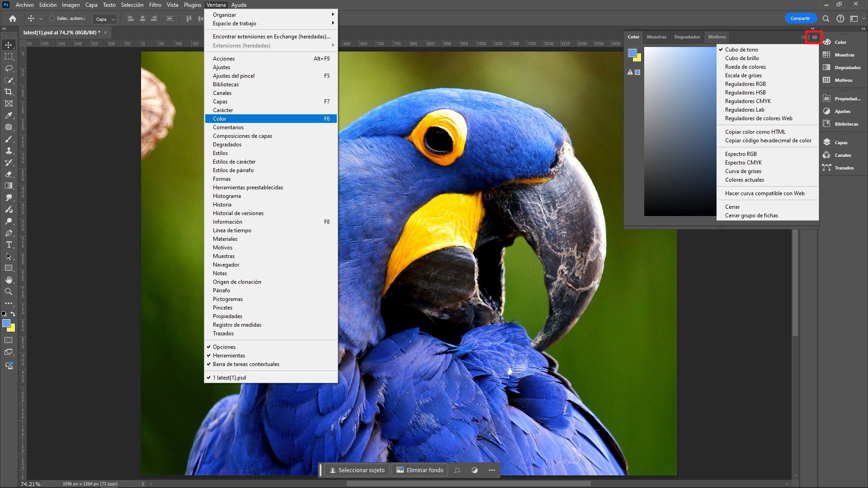Select the Hand tool

(x=9, y=280)
